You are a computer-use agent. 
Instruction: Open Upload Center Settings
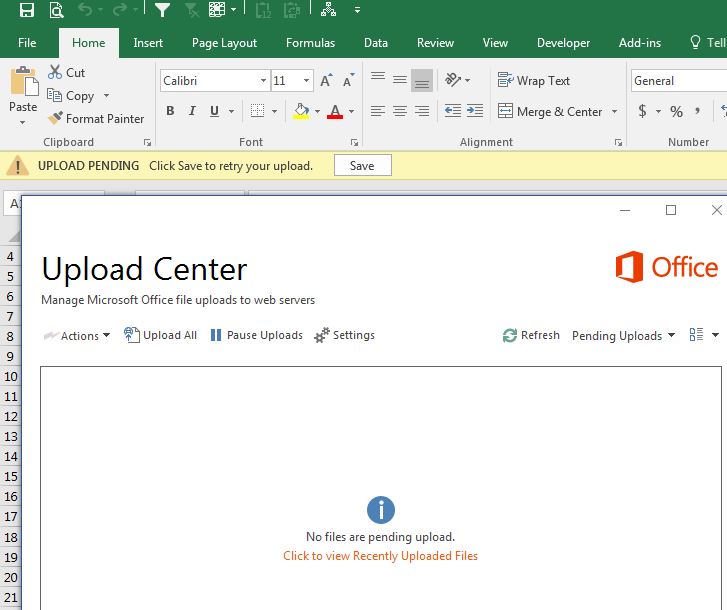tap(344, 335)
